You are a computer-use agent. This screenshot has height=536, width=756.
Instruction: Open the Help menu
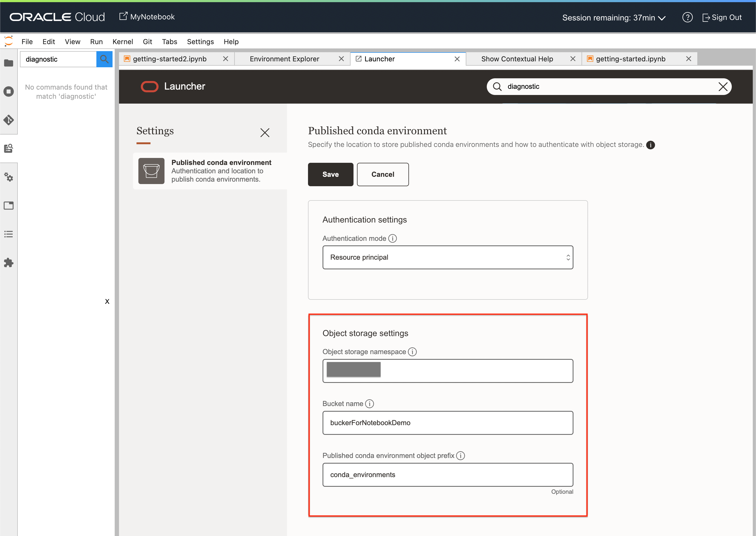231,42
